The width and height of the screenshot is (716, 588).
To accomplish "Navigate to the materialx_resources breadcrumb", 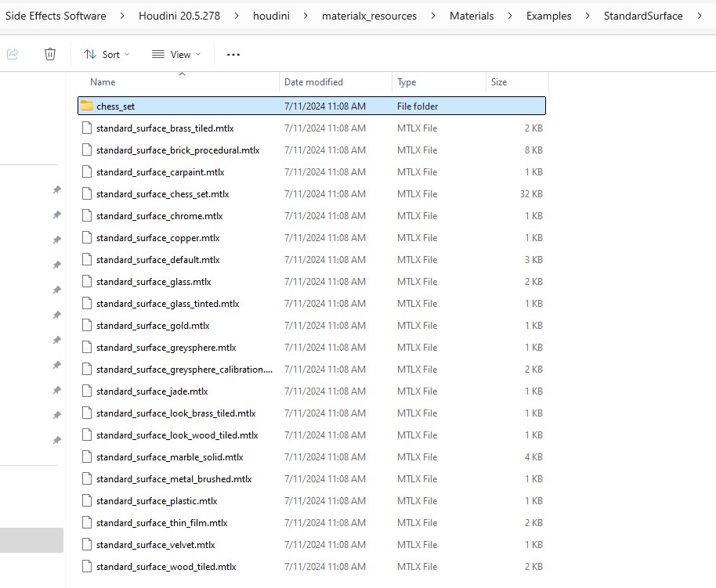I will click(369, 16).
